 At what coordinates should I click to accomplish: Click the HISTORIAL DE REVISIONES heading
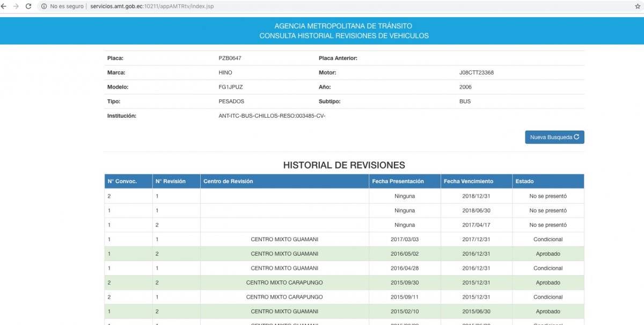pos(344,165)
